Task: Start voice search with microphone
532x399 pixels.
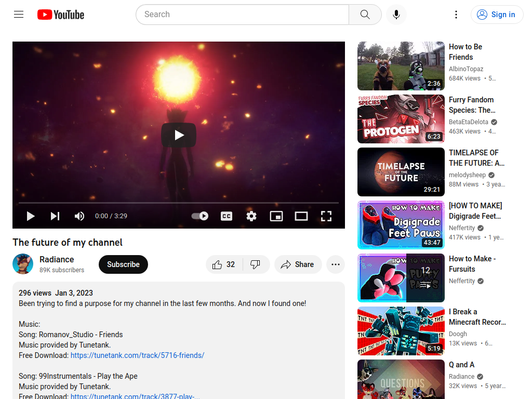Action: (396, 15)
